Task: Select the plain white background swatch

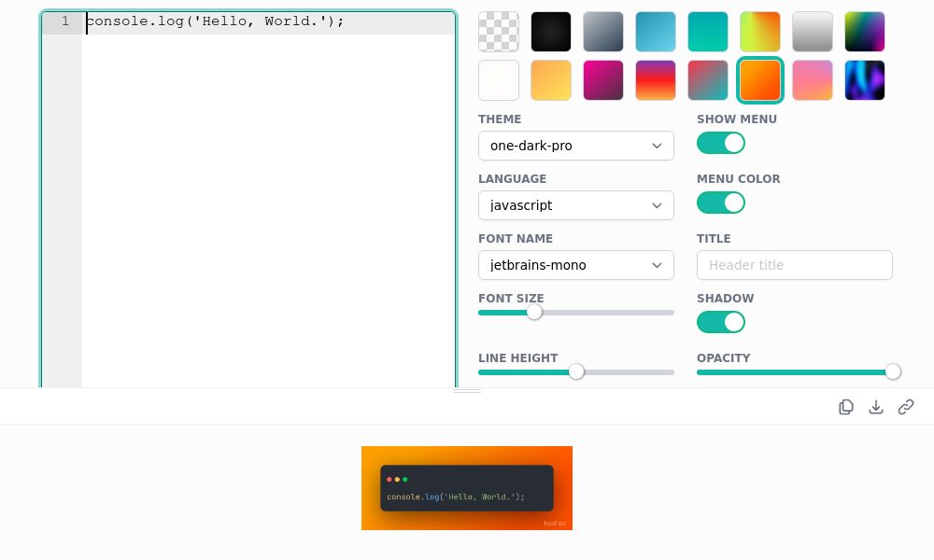Action: tap(499, 80)
